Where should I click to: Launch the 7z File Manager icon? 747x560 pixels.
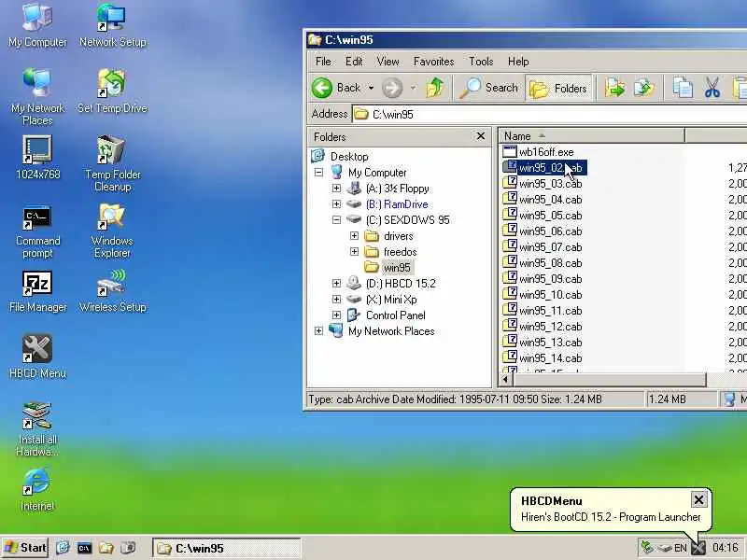coord(37,291)
